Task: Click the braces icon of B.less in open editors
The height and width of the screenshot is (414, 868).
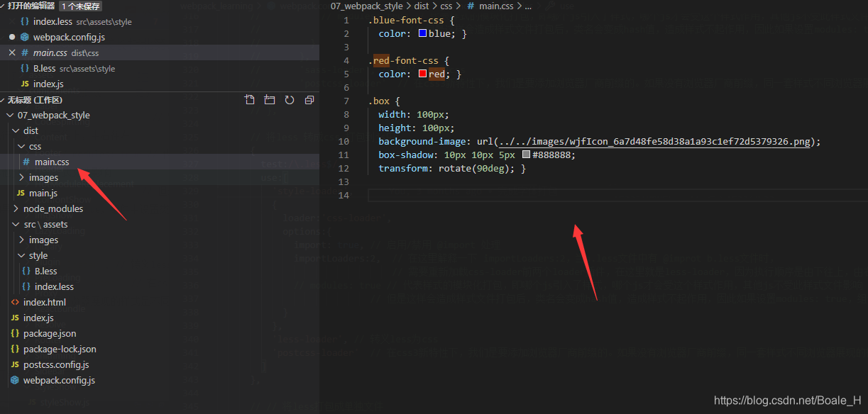Action: pyautogui.click(x=26, y=69)
